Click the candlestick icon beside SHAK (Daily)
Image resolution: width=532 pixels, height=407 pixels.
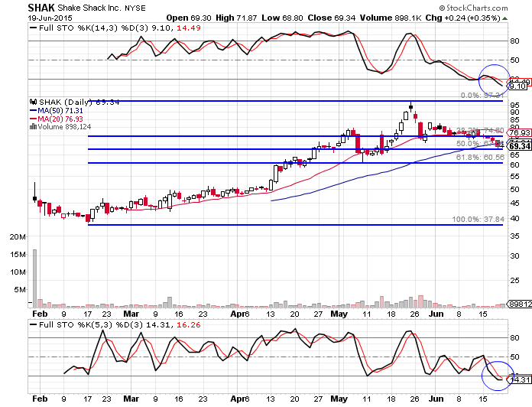[34, 102]
